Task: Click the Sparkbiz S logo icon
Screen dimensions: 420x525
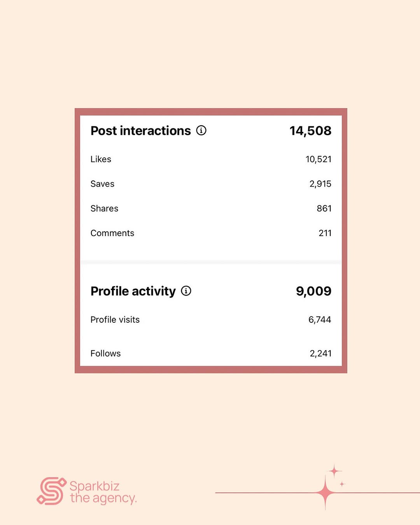Action: 51,491
